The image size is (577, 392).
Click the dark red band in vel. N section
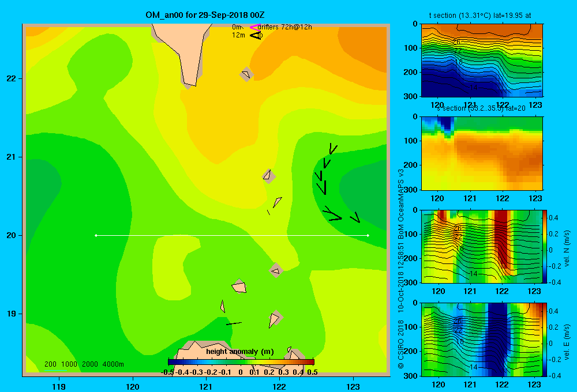click(x=501, y=239)
